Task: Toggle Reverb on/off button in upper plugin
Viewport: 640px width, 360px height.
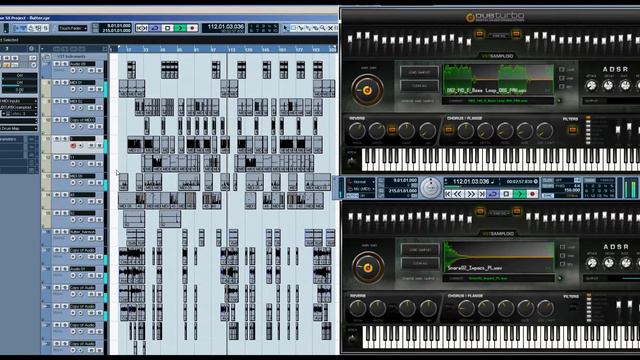Action: [392, 130]
